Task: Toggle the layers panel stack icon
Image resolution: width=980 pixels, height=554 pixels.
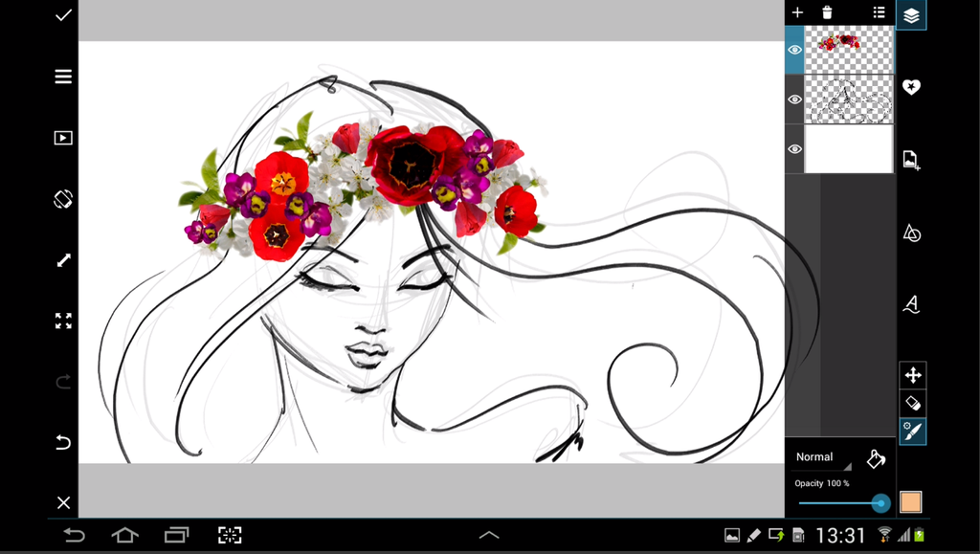Action: [911, 15]
